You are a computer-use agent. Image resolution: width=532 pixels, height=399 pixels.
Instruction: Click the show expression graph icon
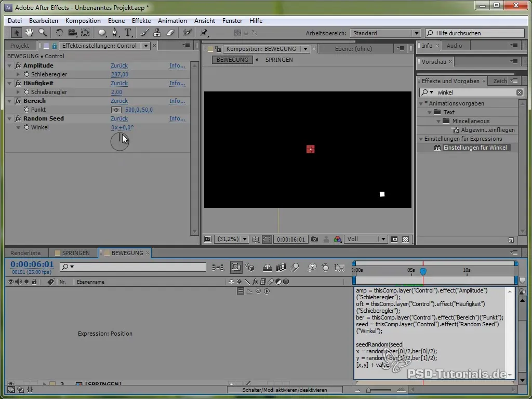point(249,291)
